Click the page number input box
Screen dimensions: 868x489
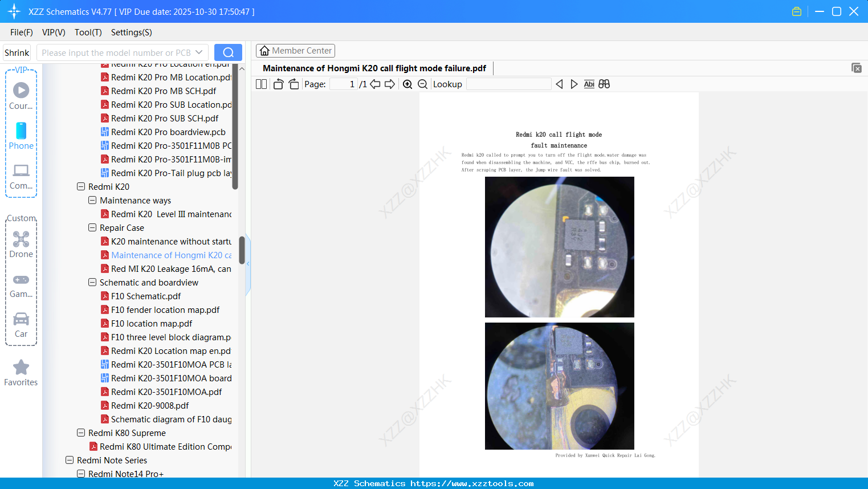(x=343, y=84)
